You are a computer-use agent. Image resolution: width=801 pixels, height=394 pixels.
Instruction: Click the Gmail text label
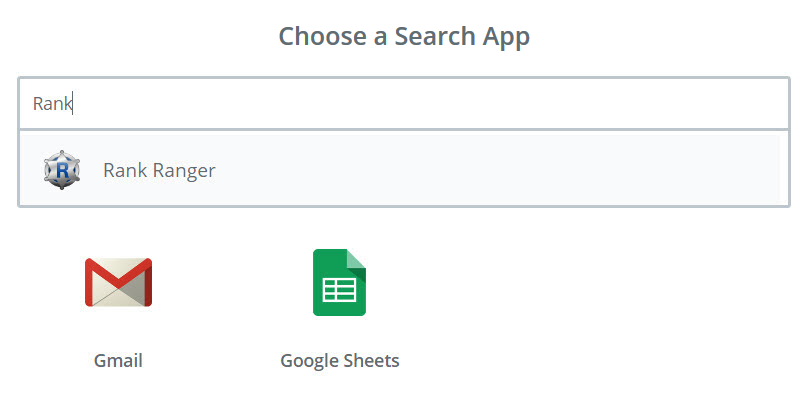click(x=118, y=361)
